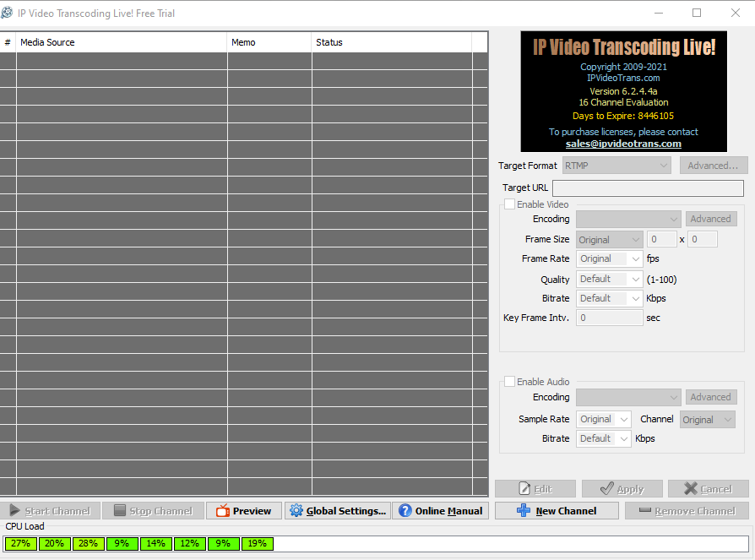Click the Apply checkmark icon
The height and width of the screenshot is (560, 755).
(x=606, y=489)
